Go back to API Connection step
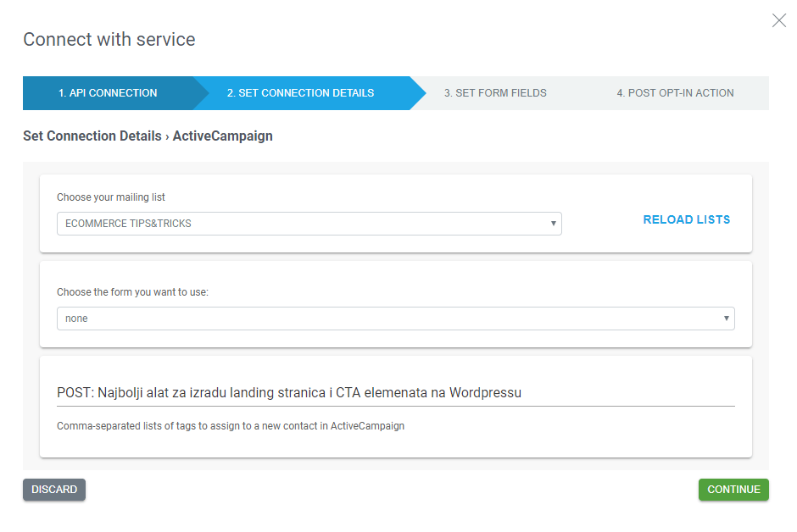 point(108,93)
